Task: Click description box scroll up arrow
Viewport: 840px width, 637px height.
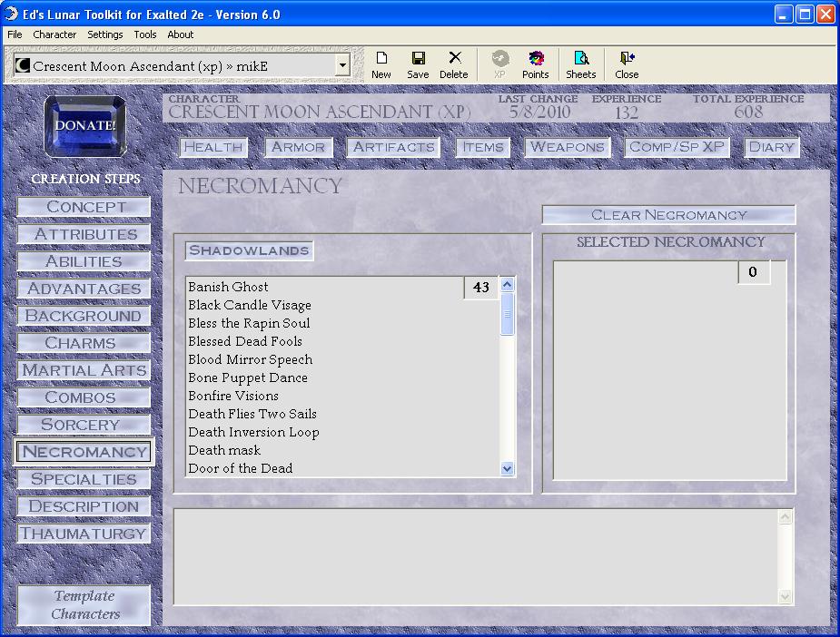Action: [785, 517]
